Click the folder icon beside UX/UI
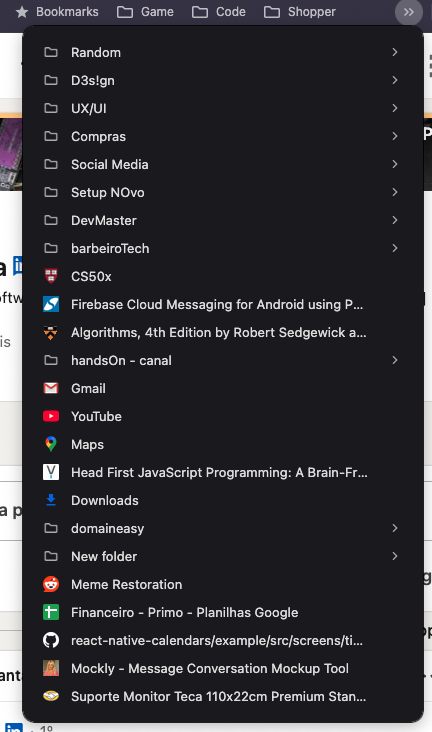Image resolution: width=432 pixels, height=732 pixels. point(51,108)
